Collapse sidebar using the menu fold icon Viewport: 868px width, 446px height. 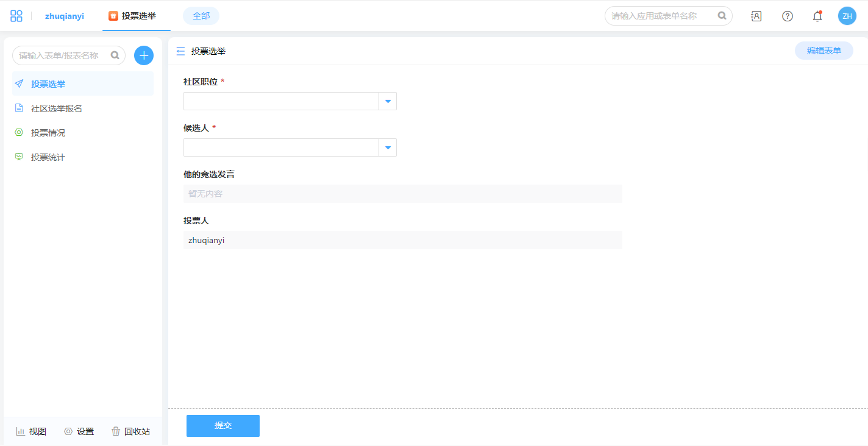pyautogui.click(x=180, y=51)
